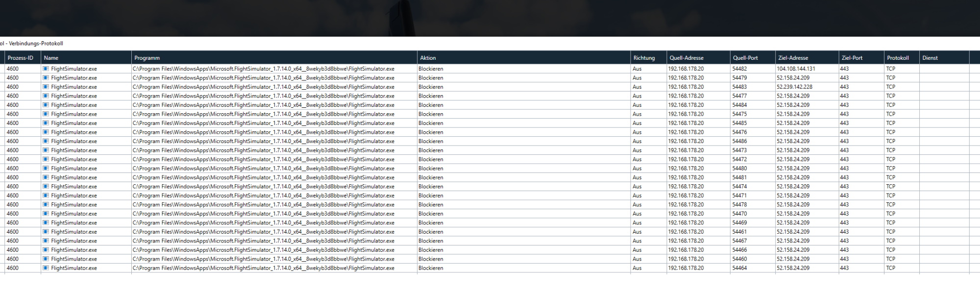
Task: Click FlightSimulator icon in source port 54466 row
Action: click(x=46, y=250)
